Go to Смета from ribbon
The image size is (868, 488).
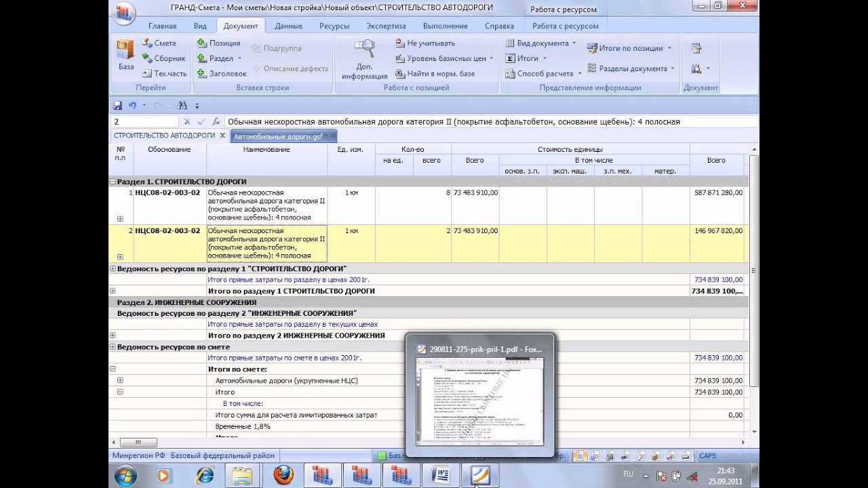coord(159,43)
